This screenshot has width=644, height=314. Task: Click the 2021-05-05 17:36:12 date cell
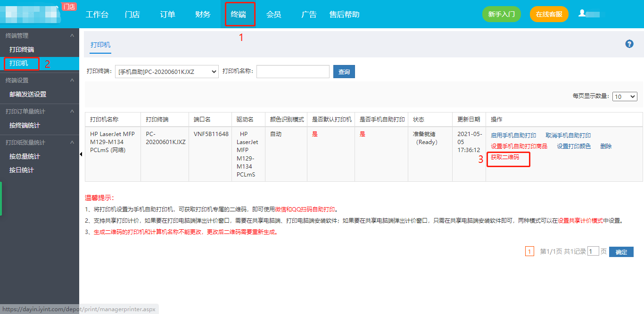point(469,142)
